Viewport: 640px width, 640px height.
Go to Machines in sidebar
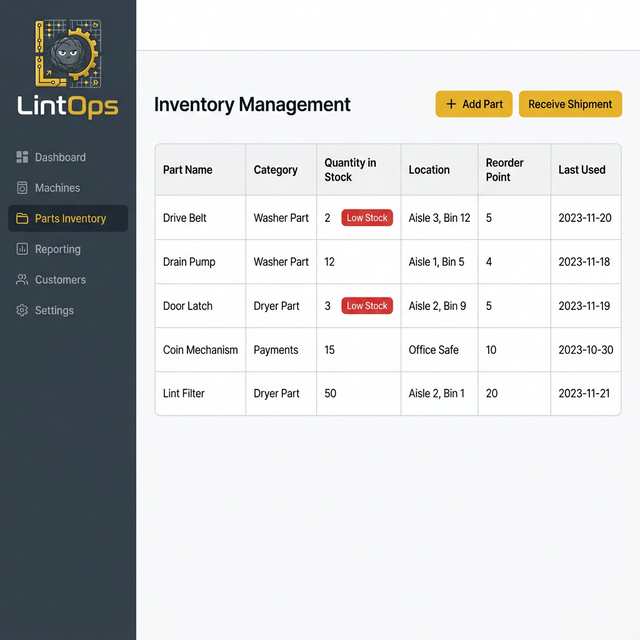[68, 188]
